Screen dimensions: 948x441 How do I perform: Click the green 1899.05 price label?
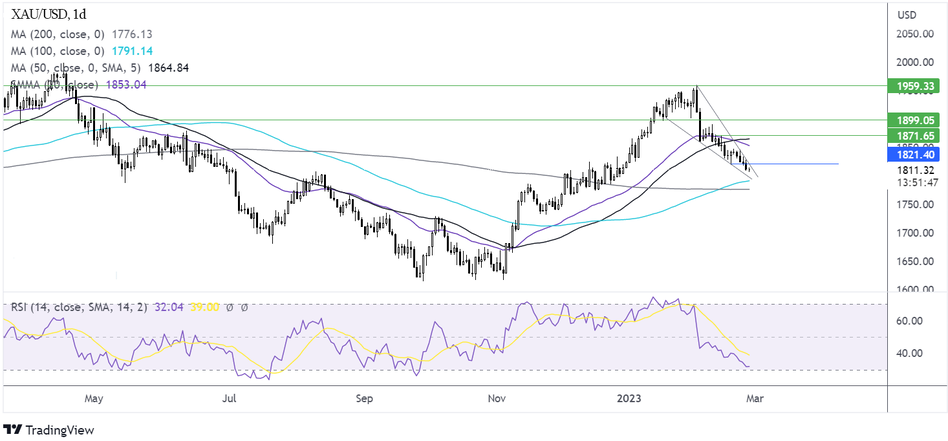coord(915,120)
